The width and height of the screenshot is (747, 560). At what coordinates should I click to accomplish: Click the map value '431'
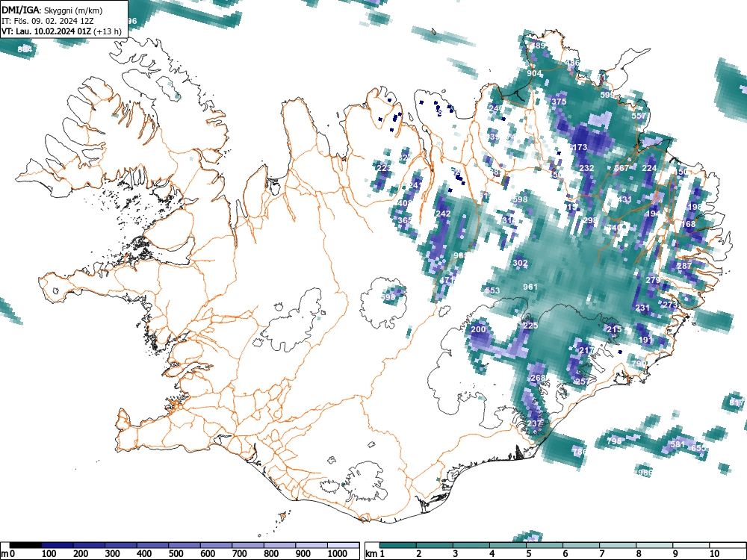click(x=624, y=199)
